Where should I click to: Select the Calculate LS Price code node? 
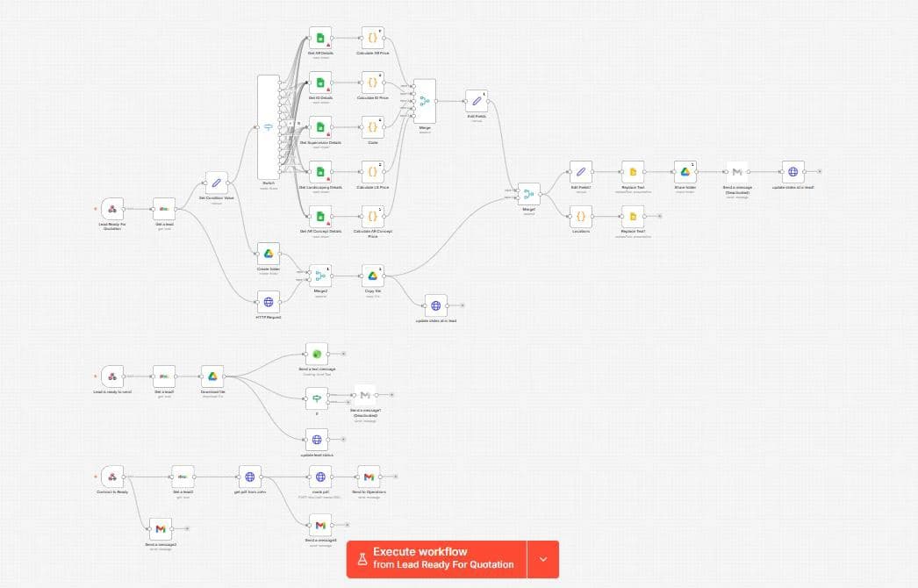pos(372,172)
